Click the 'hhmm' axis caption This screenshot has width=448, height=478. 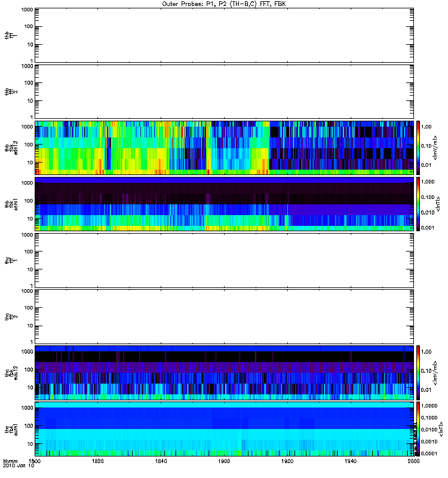(10, 461)
